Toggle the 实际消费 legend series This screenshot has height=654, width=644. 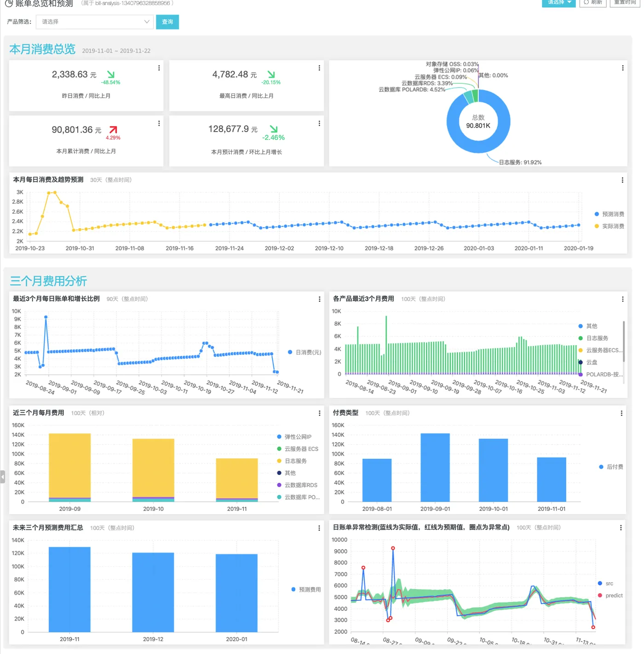coord(609,226)
